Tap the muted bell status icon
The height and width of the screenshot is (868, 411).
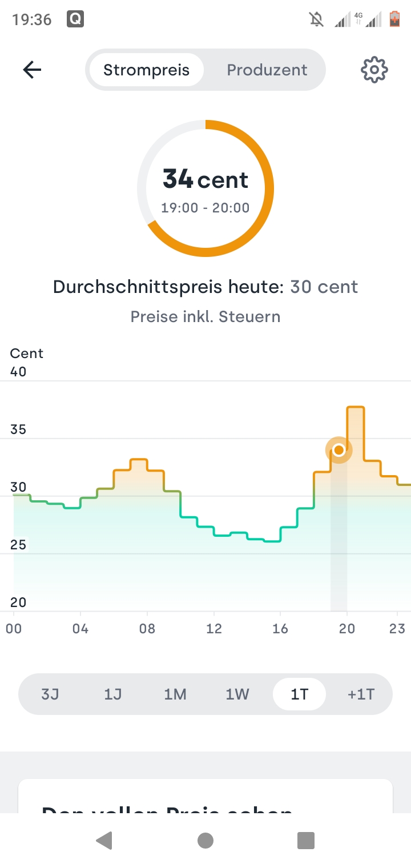point(316,20)
